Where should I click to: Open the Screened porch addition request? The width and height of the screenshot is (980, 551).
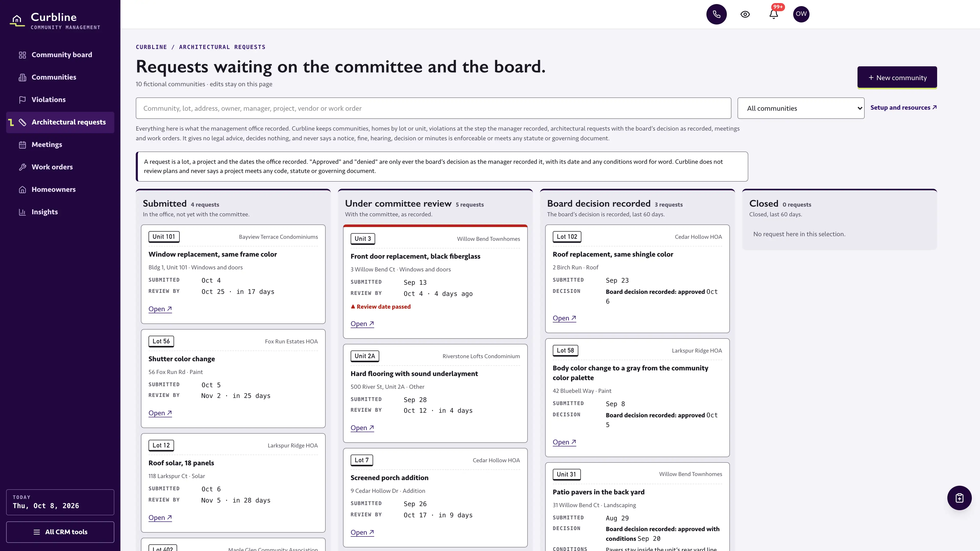pos(362,532)
